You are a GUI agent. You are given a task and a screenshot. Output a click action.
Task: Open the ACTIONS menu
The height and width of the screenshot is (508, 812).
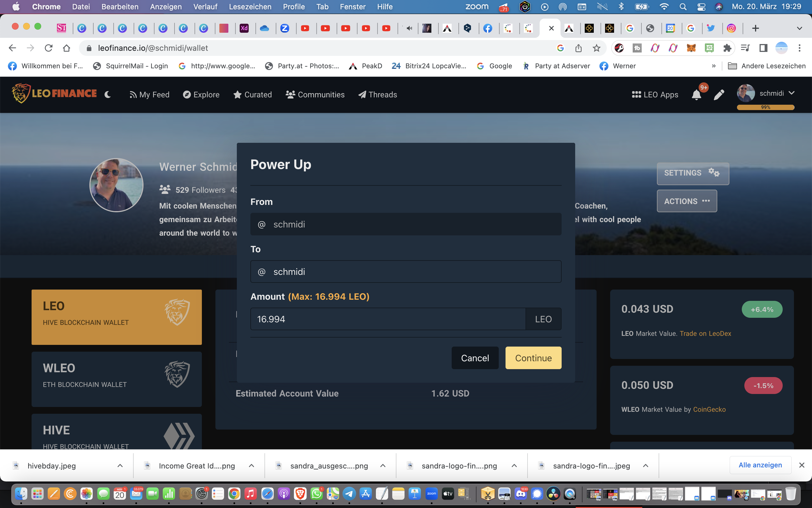pos(687,201)
